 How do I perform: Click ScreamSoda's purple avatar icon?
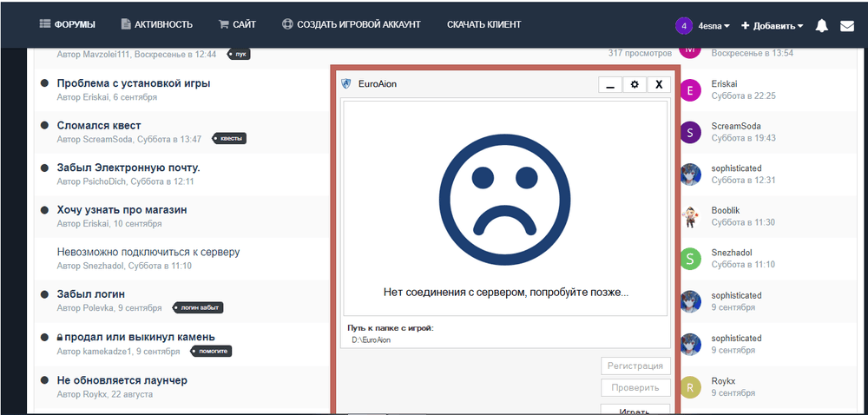coord(690,132)
